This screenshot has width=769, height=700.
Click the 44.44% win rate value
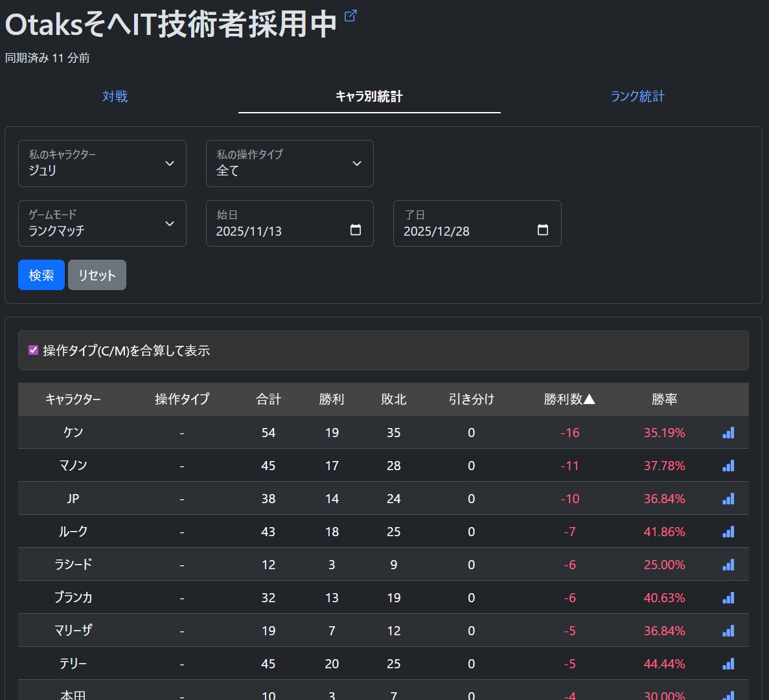click(665, 664)
